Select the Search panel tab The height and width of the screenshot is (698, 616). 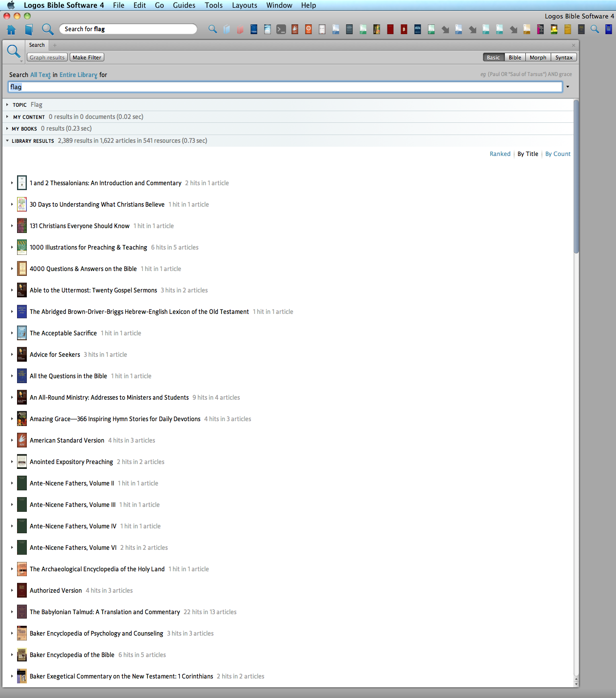click(x=37, y=45)
